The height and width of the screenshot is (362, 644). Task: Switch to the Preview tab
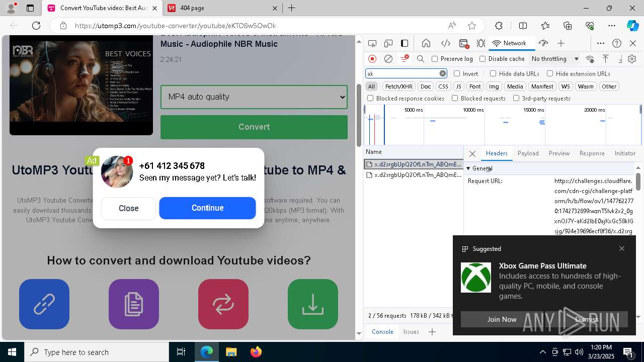coord(559,153)
